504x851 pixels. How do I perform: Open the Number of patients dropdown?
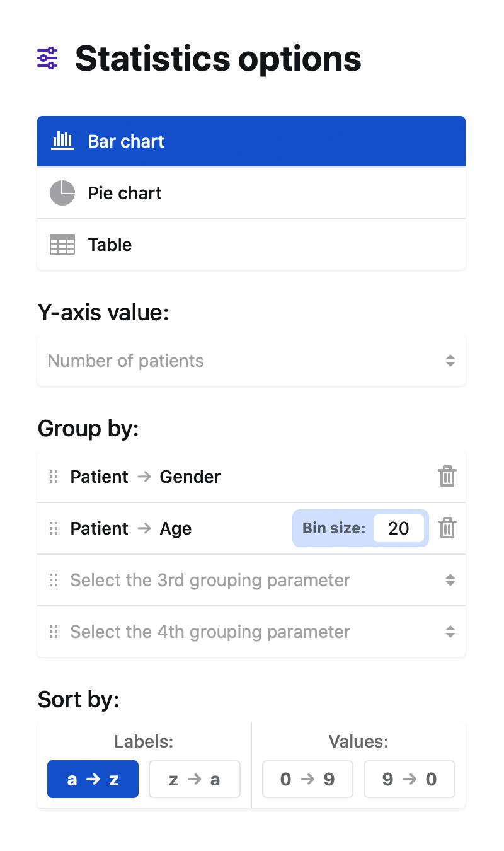(251, 361)
